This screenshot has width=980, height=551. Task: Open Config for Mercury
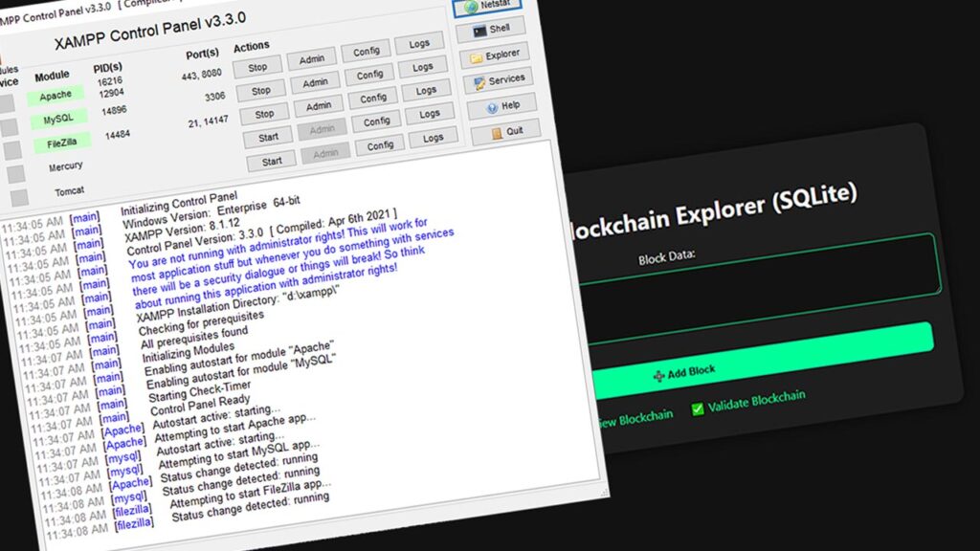[377, 122]
